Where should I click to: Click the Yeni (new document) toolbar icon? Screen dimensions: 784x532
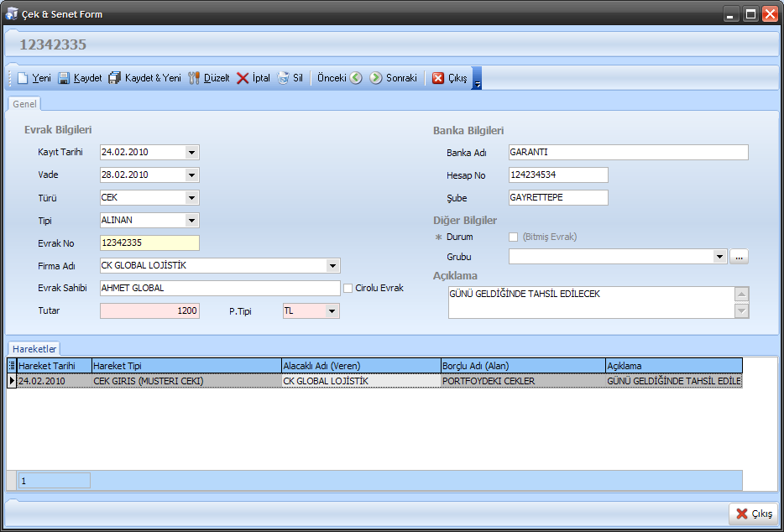click(23, 78)
